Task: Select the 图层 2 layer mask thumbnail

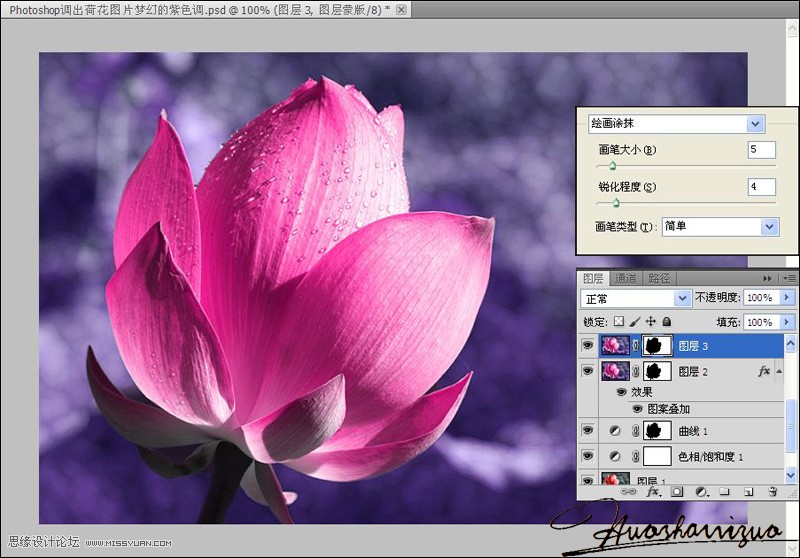Action: 657,371
